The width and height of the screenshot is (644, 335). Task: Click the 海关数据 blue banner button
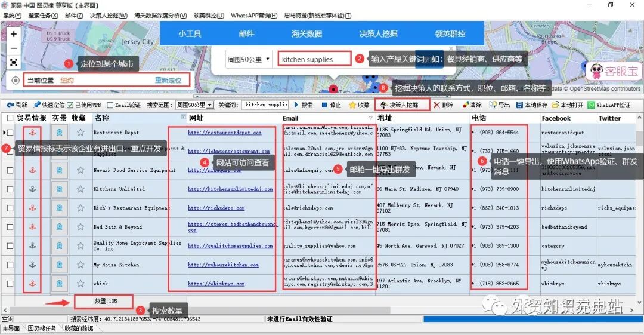pos(307,34)
